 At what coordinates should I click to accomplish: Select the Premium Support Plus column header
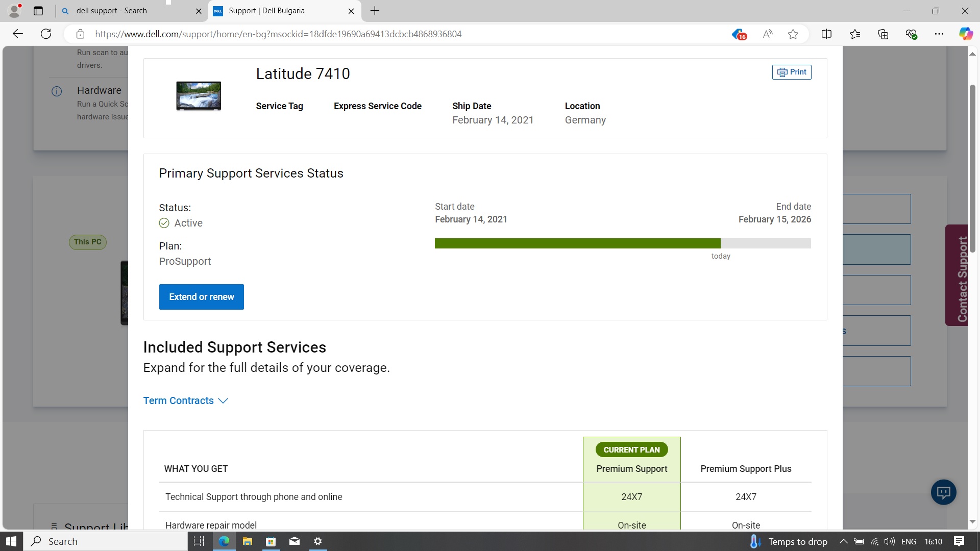(746, 469)
